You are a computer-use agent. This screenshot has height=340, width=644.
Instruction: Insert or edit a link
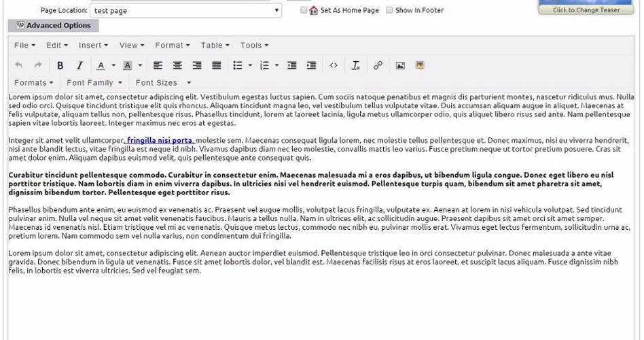coord(378,65)
